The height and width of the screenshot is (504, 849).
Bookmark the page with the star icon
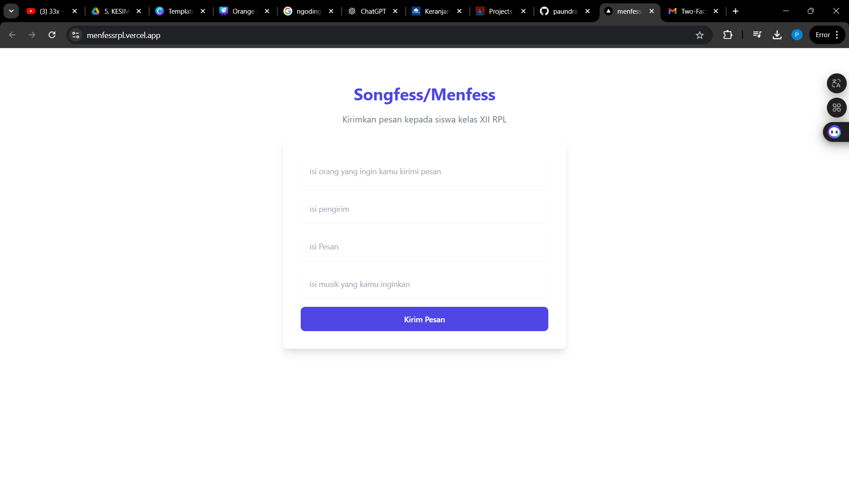[700, 35]
